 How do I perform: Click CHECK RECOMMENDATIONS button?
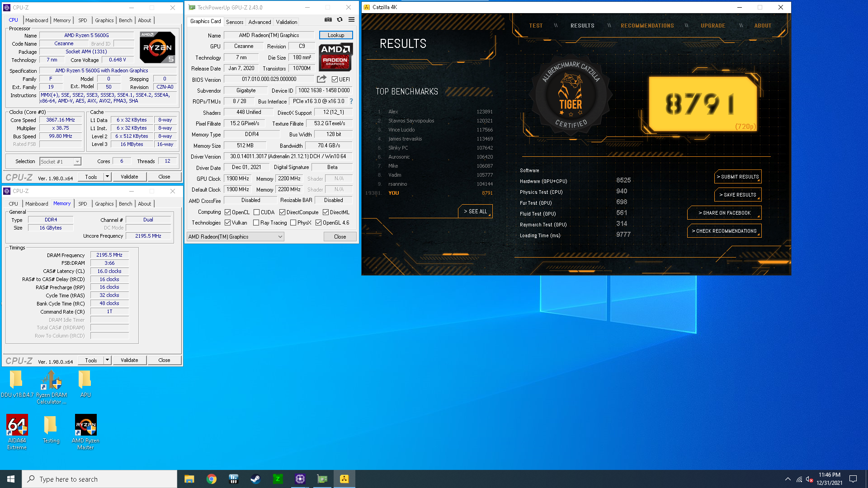click(724, 231)
